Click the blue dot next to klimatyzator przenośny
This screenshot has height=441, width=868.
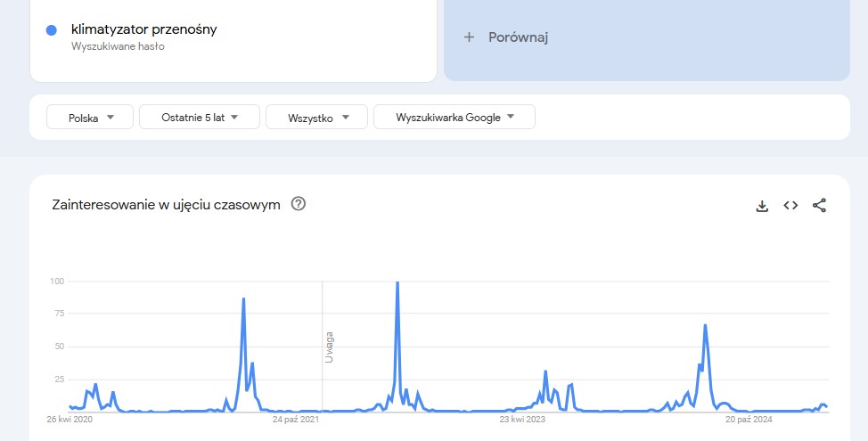point(52,30)
